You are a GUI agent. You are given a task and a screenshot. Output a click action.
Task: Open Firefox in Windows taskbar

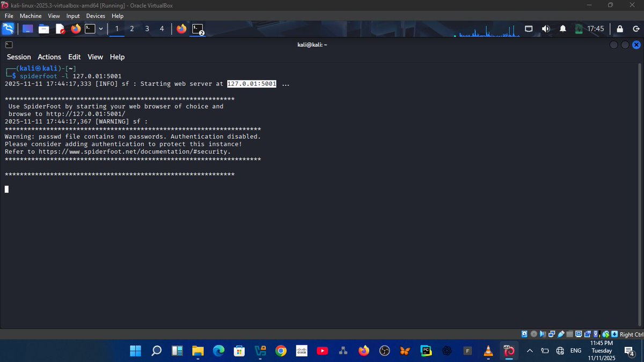pyautogui.click(x=364, y=351)
